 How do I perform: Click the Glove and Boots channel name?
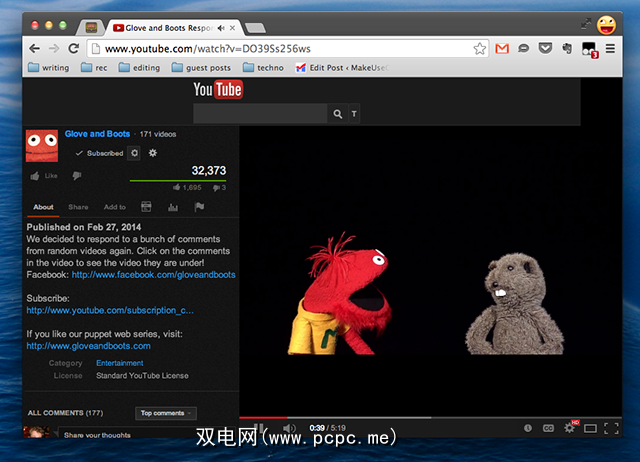point(97,134)
